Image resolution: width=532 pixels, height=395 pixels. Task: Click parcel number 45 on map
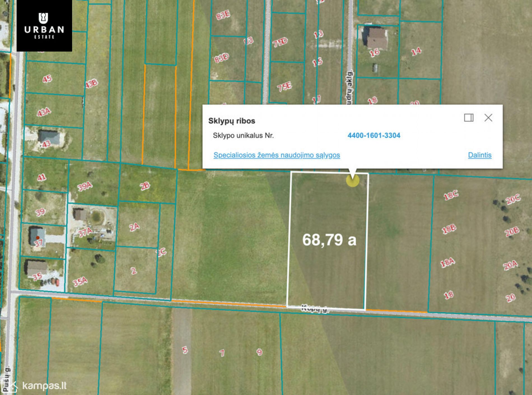tap(47, 79)
